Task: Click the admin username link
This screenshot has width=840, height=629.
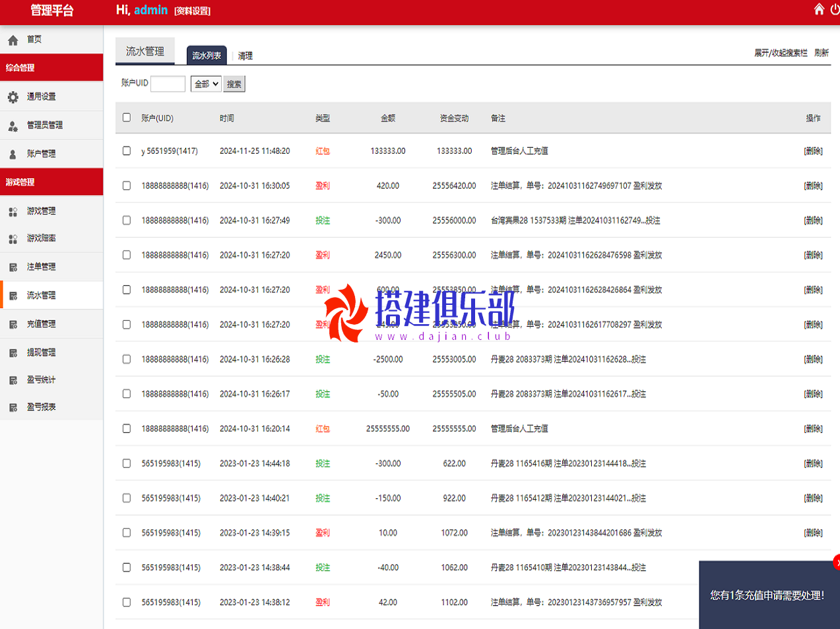Action: [x=151, y=10]
